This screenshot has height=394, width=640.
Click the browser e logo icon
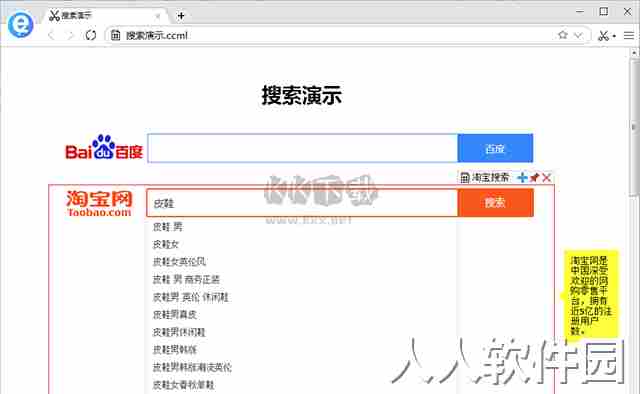tap(20, 25)
